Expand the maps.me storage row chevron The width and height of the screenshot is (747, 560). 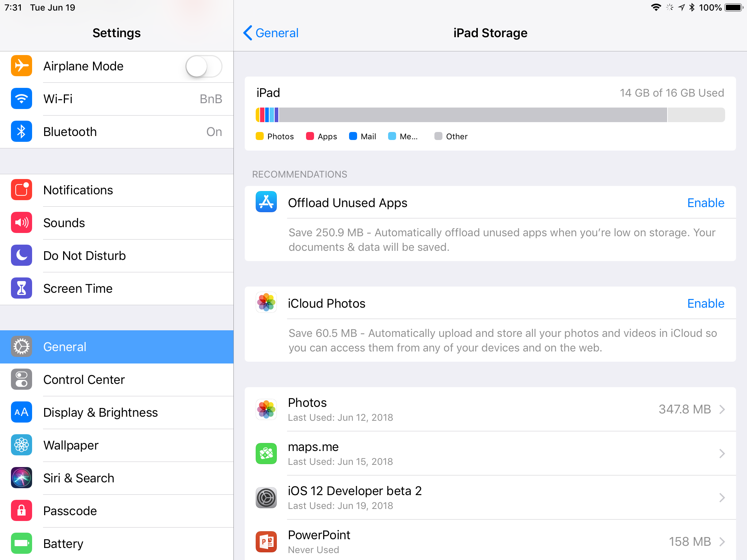tap(722, 454)
